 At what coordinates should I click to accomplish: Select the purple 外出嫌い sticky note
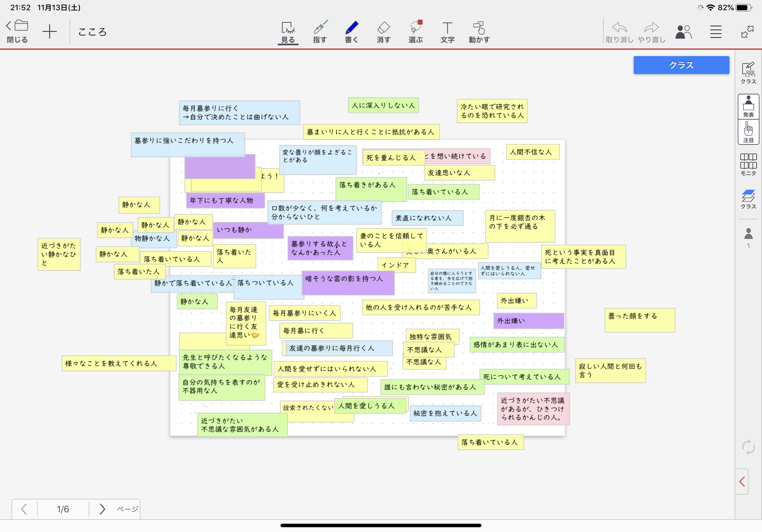(x=528, y=321)
